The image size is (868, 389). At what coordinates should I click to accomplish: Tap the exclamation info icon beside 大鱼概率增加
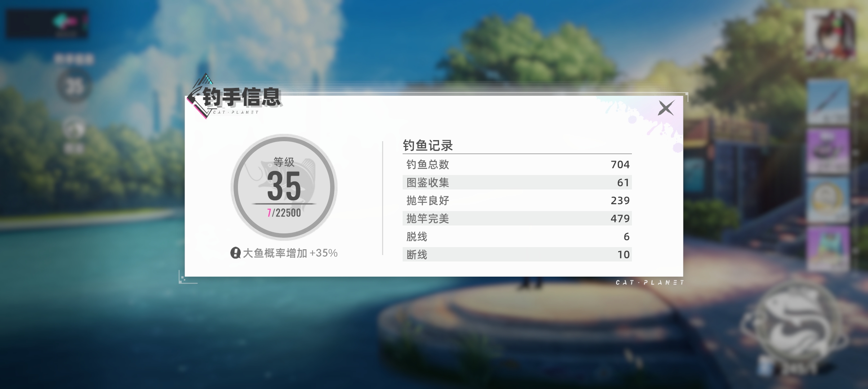click(x=235, y=253)
